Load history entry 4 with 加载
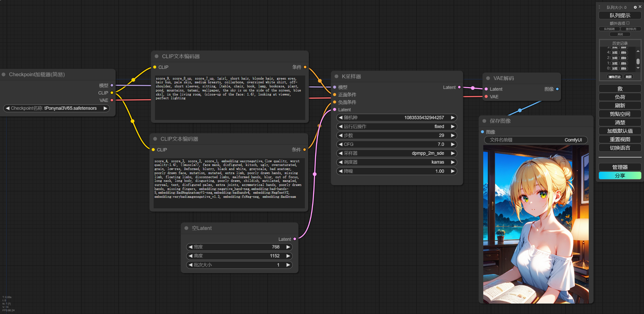This screenshot has width=644, height=314. click(x=615, y=53)
